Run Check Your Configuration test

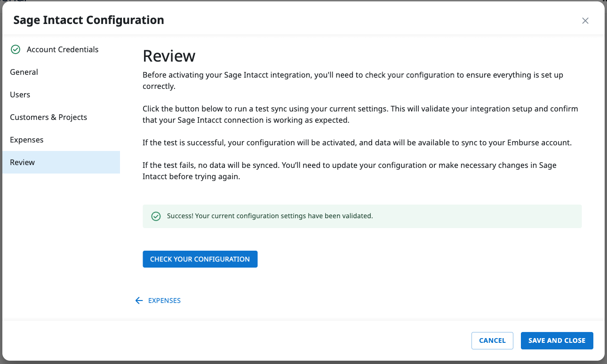pos(200,259)
